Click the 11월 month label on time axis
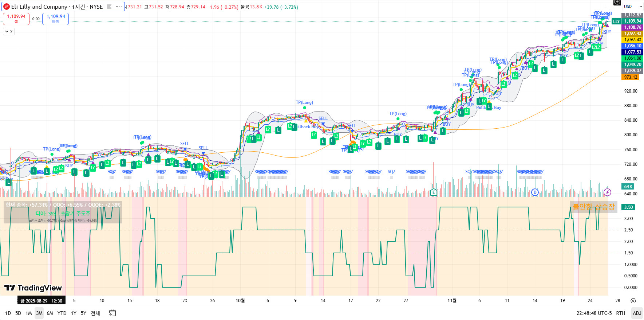 click(452, 301)
